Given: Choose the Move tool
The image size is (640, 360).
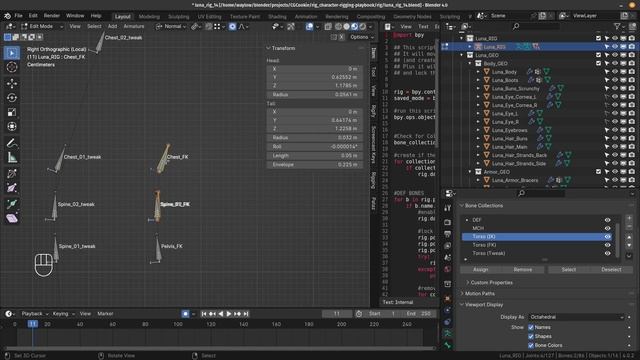Looking at the screenshot, I should tap(12, 83).
